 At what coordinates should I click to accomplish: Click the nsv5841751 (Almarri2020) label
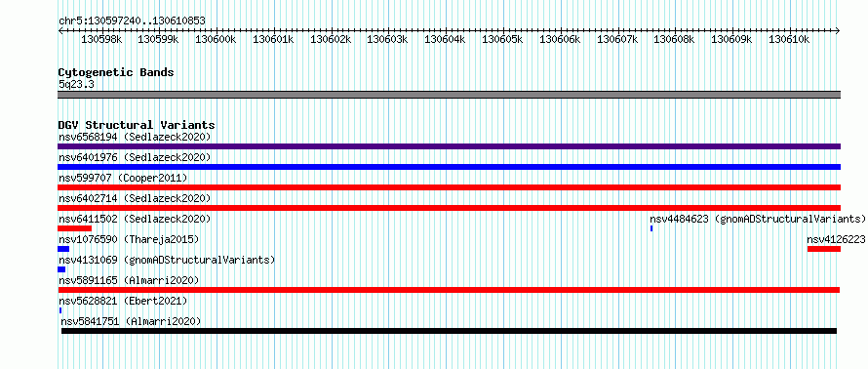coord(131,321)
